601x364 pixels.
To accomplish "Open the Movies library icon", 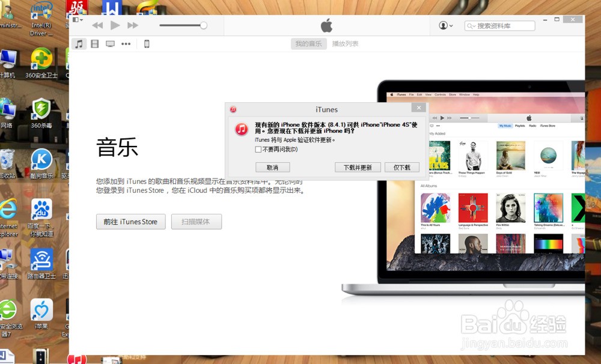I will click(x=94, y=43).
